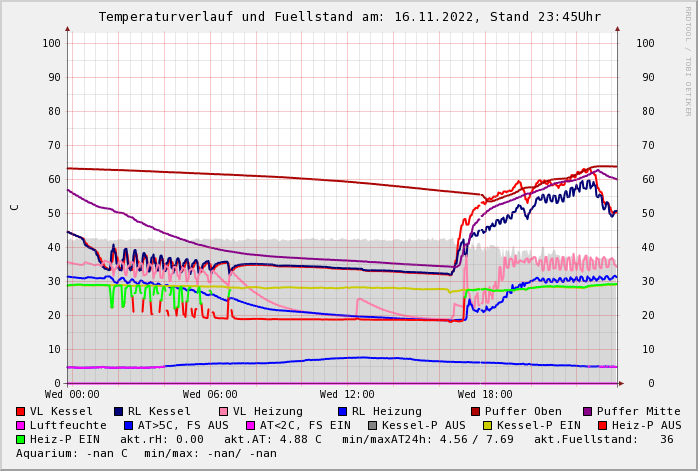Viewport: 698px width, 471px height.
Task: Click the Wed 12:00 time axis label
Action: [347, 395]
